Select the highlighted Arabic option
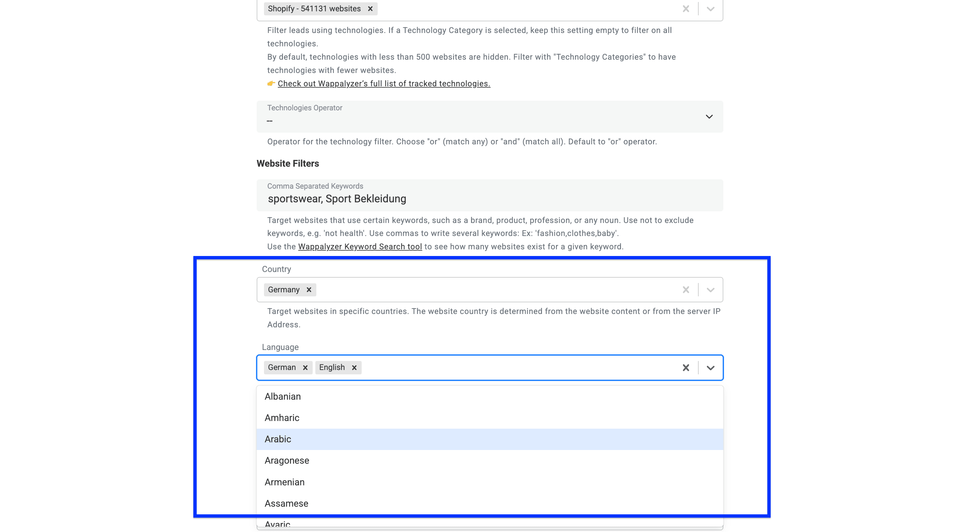The width and height of the screenshot is (980, 532). pyautogui.click(x=278, y=439)
